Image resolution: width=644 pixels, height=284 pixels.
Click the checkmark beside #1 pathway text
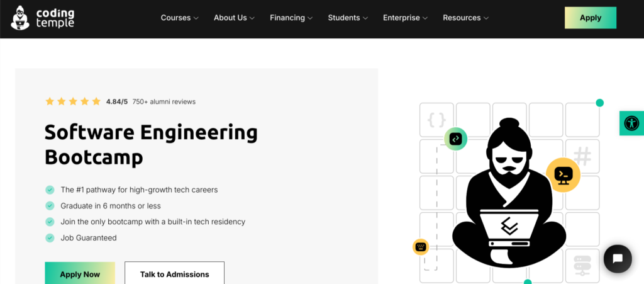[50, 190]
